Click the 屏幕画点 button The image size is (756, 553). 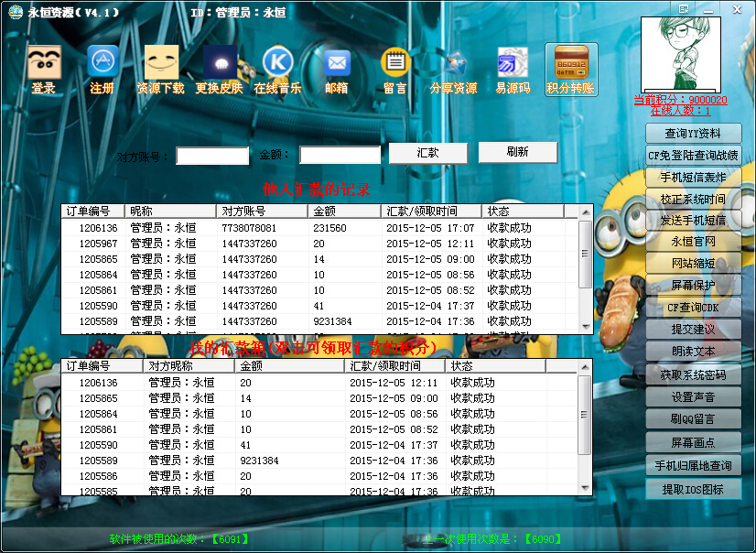click(x=694, y=442)
